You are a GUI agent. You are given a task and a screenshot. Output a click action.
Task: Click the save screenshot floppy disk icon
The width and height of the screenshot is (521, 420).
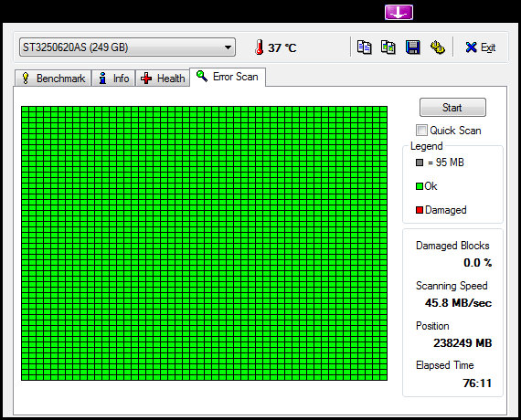coord(412,47)
